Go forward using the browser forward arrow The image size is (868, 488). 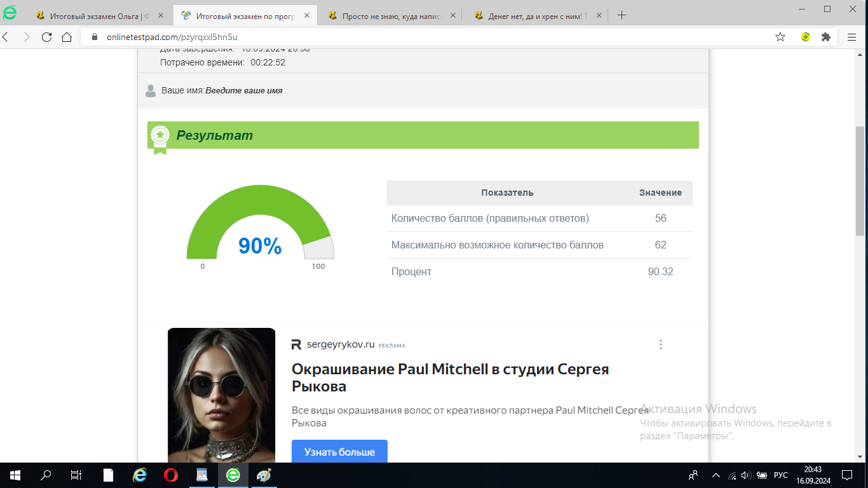(x=26, y=37)
